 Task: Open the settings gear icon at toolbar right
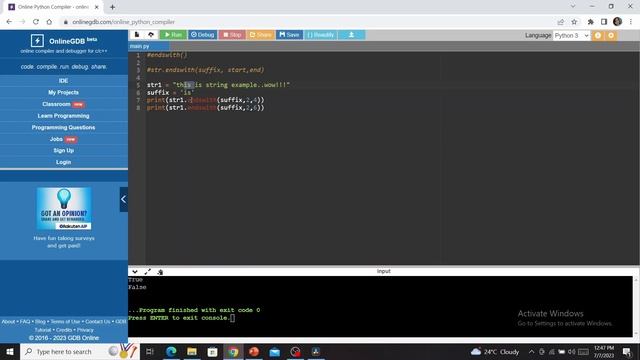point(611,36)
